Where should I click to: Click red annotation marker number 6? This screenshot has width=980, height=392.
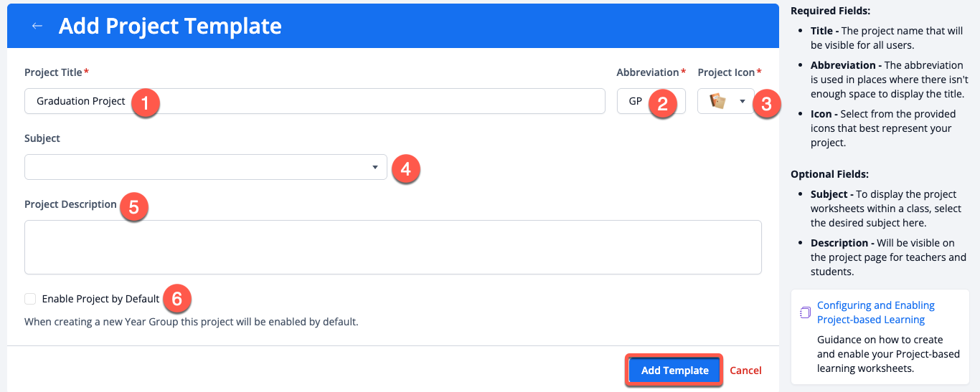(x=177, y=298)
